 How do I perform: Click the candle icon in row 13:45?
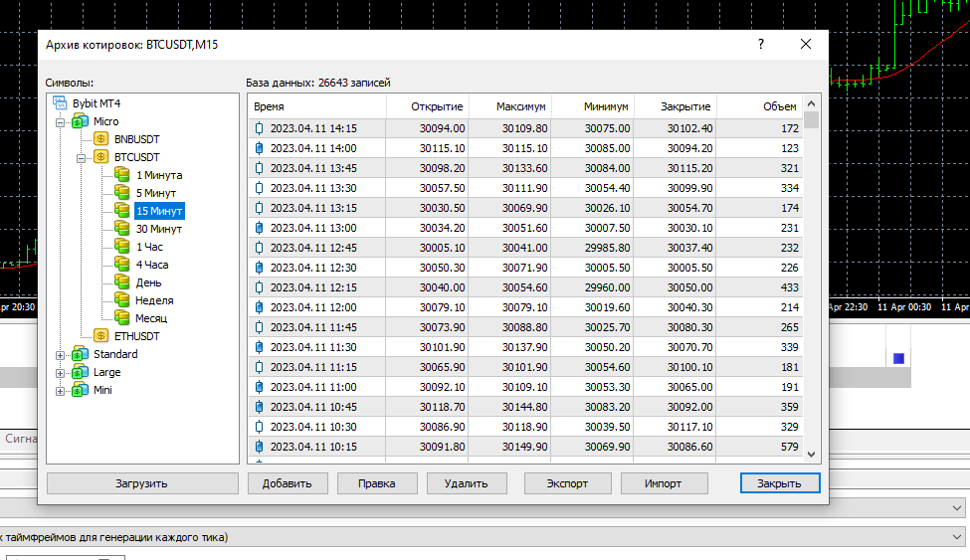260,168
